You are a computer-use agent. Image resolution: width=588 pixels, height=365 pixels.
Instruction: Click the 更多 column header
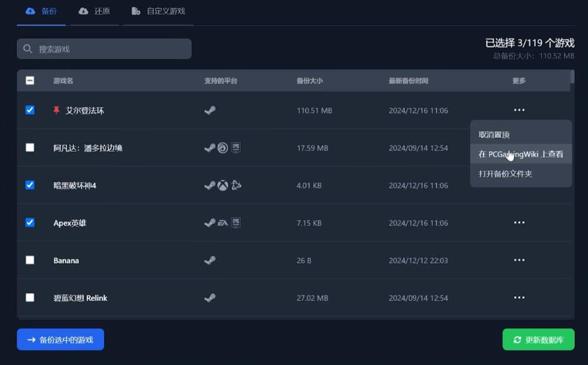pos(519,81)
